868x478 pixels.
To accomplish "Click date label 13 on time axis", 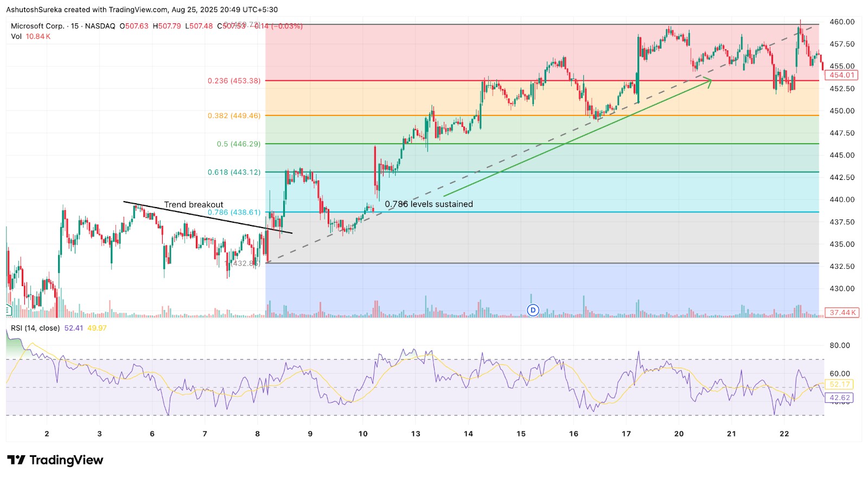I will 416,434.
